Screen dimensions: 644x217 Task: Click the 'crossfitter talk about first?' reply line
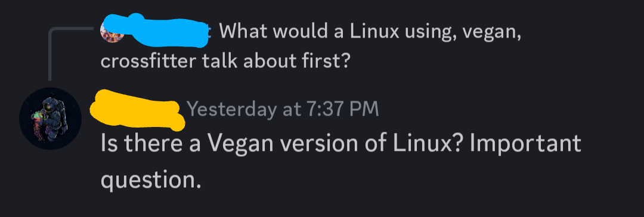(x=225, y=61)
